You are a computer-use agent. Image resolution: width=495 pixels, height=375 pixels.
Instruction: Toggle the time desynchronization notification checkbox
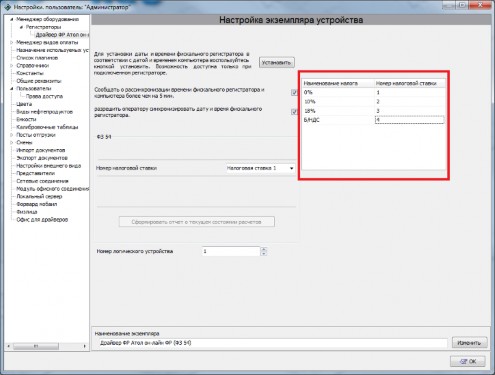[x=294, y=93]
